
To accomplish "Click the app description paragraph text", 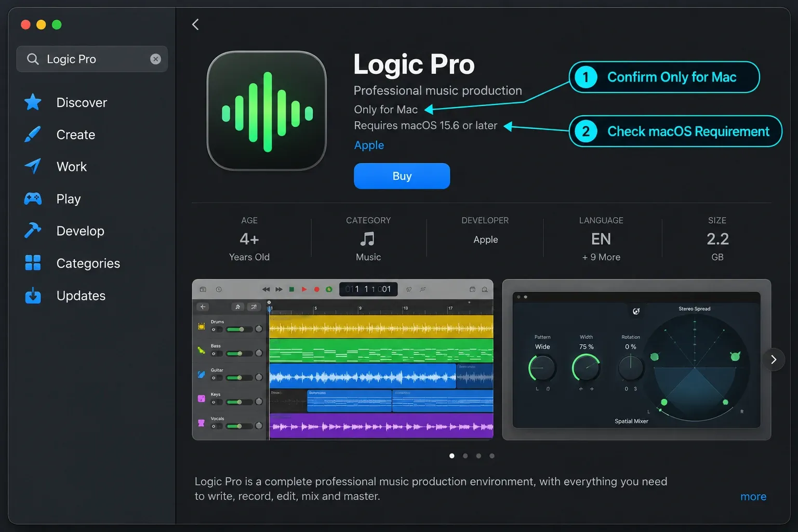I will coord(431,489).
